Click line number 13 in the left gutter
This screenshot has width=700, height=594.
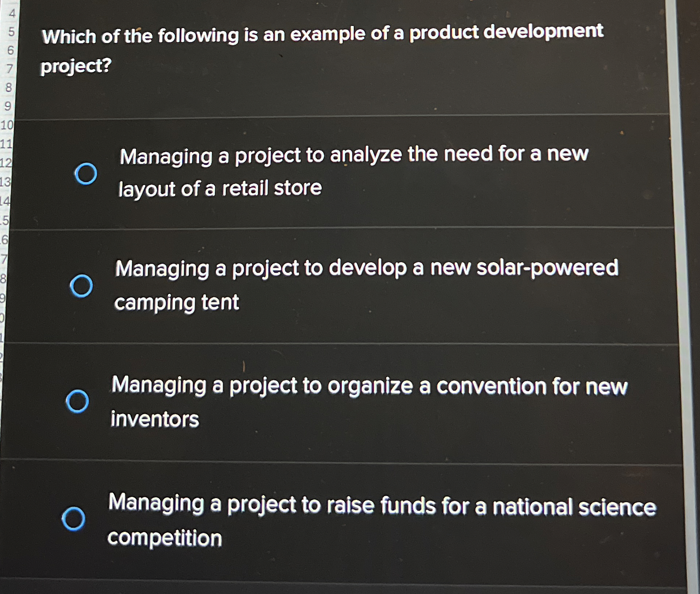tap(5, 182)
